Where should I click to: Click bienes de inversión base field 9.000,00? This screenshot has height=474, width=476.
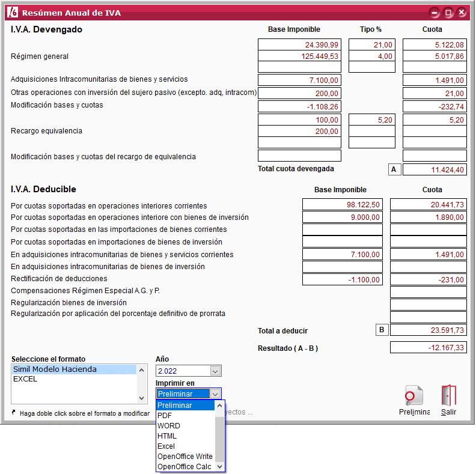pos(342,217)
